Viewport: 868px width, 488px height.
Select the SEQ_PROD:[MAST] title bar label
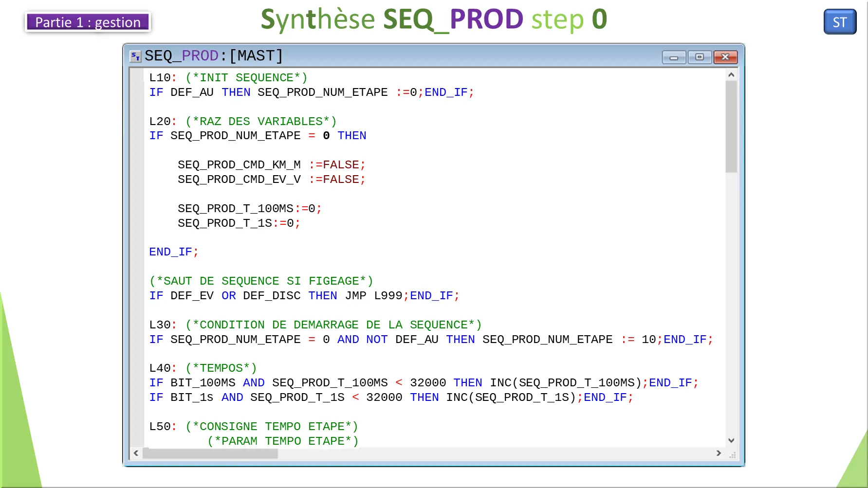pyautogui.click(x=213, y=55)
